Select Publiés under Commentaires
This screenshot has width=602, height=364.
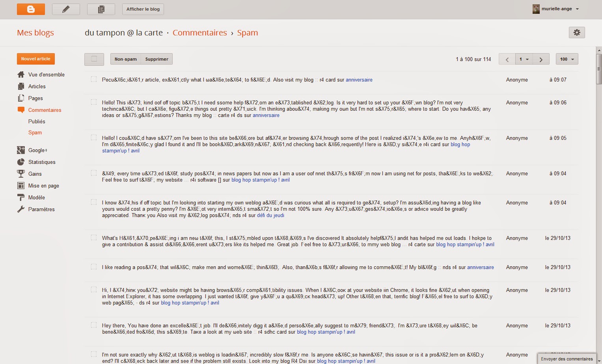37,121
